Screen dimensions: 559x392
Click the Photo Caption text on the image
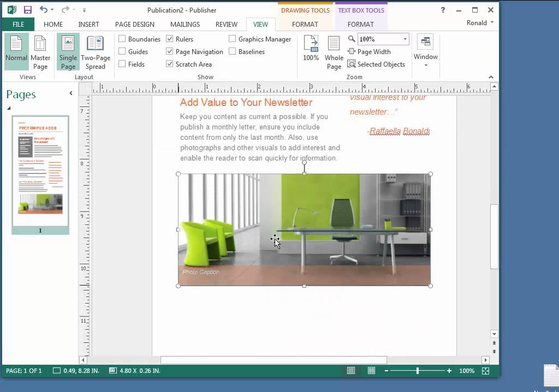201,272
